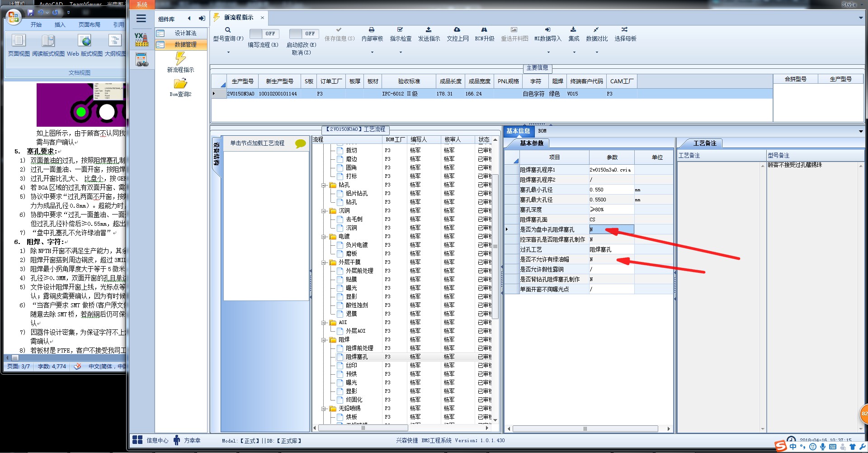Open dropdown arrow under 指示检查
This screenshot has width=868, height=453.
(x=401, y=52)
